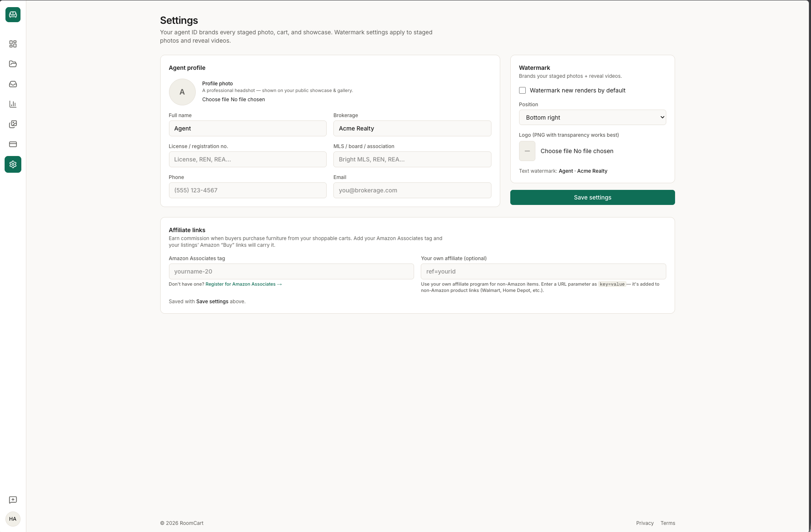This screenshot has height=532, width=811.
Task: Focus the Full name field
Action: click(248, 128)
